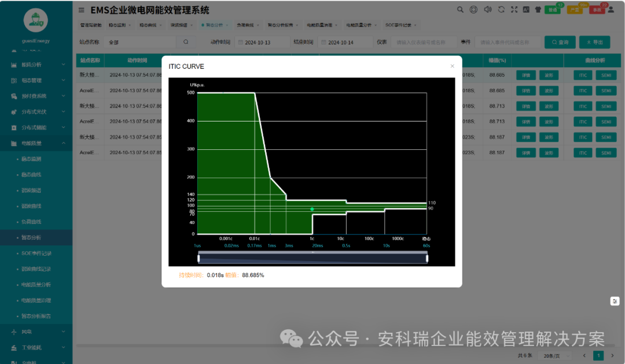Open the 谐波曲线记录 sidebar item
The image size is (625, 364).
[x=36, y=269]
